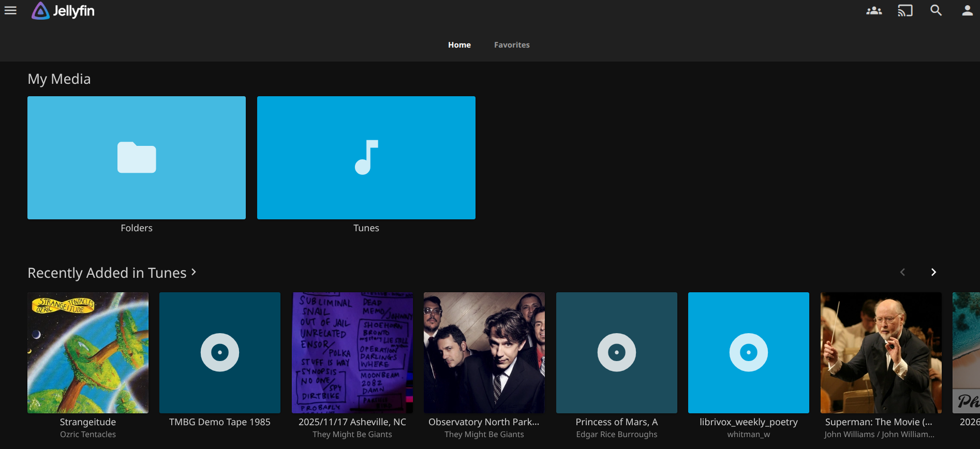The width and height of the screenshot is (980, 449).
Task: Open Superman: The Movie album cover
Action: pos(881,353)
